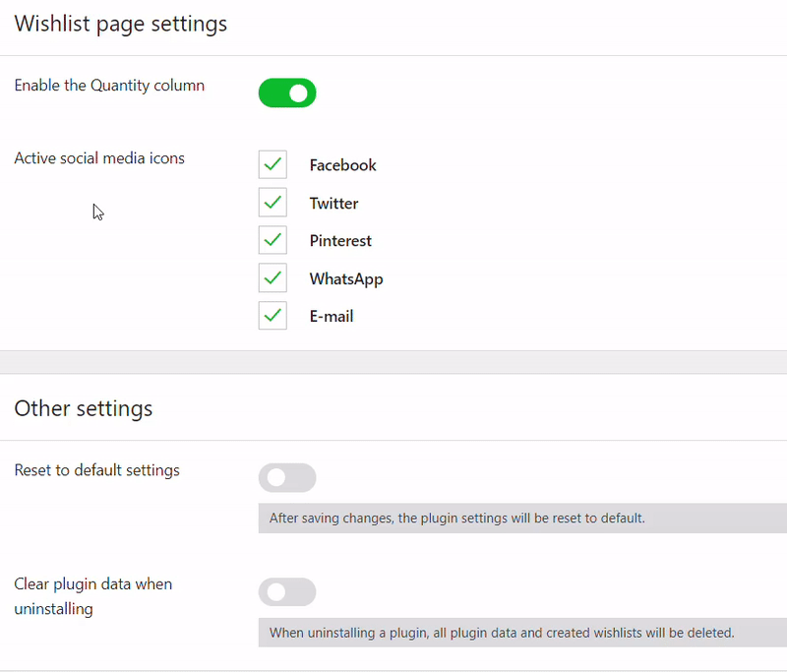Screen dimensions: 787x672
Task: Click the note about settings reset to default
Action: click(x=522, y=518)
